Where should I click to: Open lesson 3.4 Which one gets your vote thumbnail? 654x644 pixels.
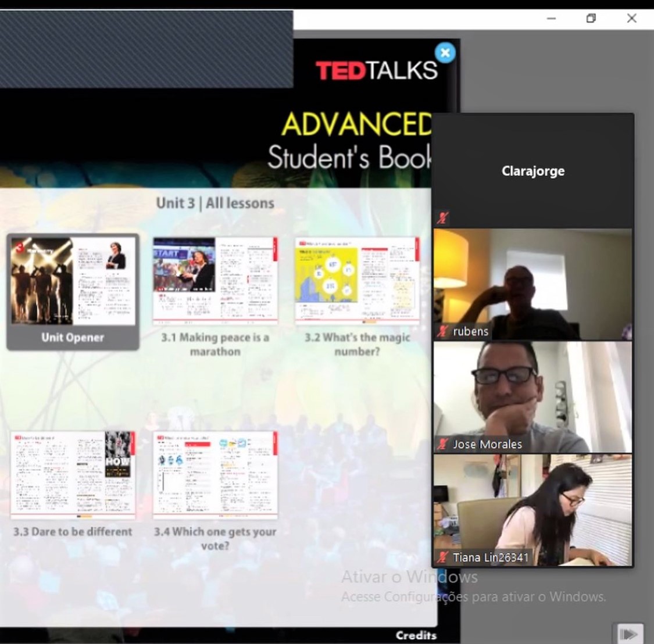[215, 475]
